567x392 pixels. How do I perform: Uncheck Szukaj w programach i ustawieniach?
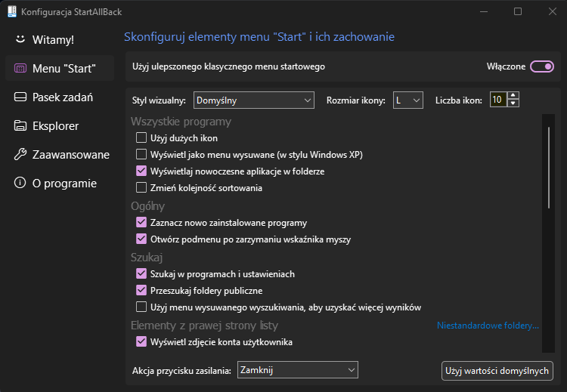(141, 273)
